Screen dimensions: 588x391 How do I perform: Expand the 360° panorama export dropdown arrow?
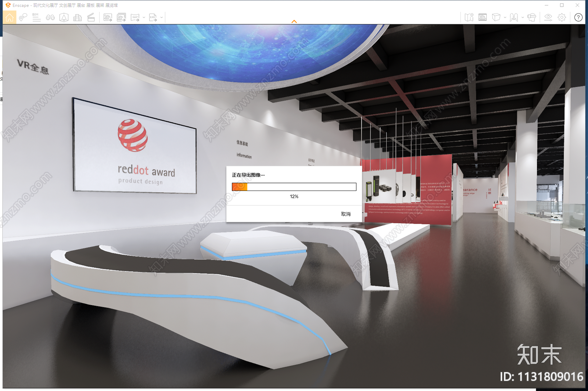pyautogui.click(x=144, y=17)
